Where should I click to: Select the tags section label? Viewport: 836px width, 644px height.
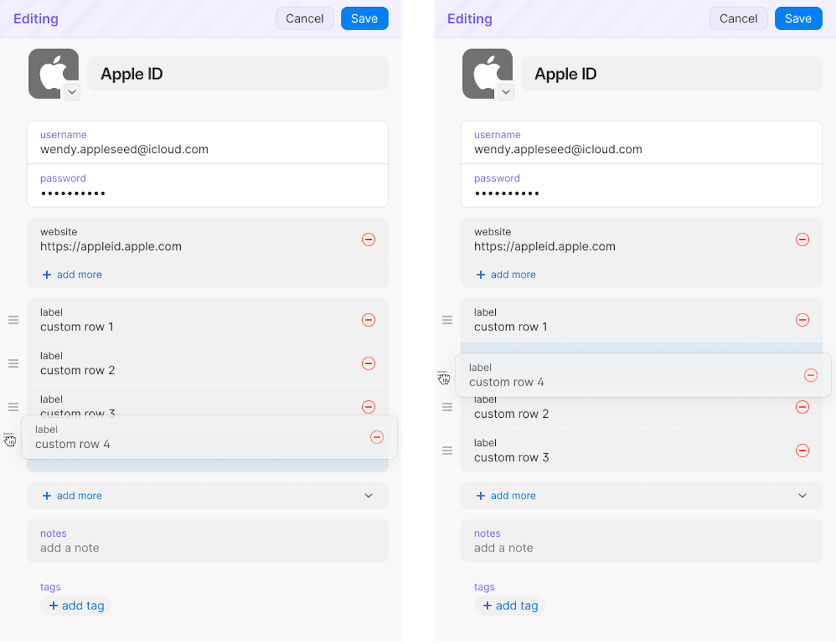pos(50,587)
